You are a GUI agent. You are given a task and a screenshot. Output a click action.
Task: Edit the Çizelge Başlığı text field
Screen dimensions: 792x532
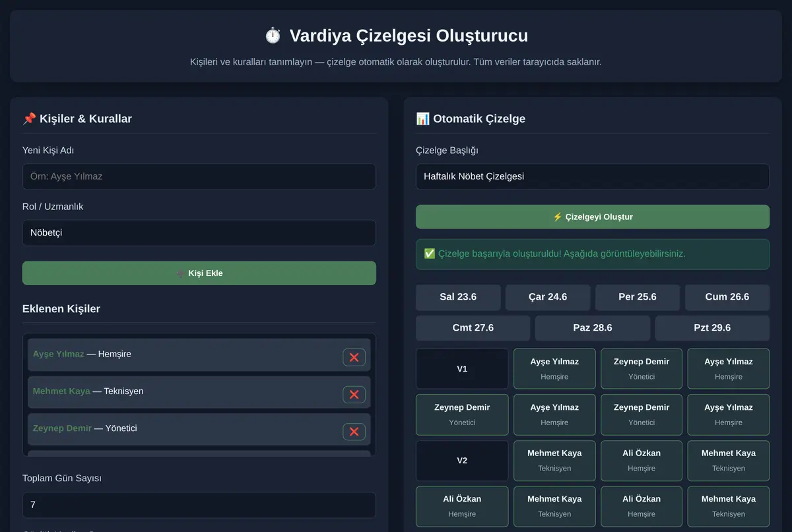click(593, 176)
